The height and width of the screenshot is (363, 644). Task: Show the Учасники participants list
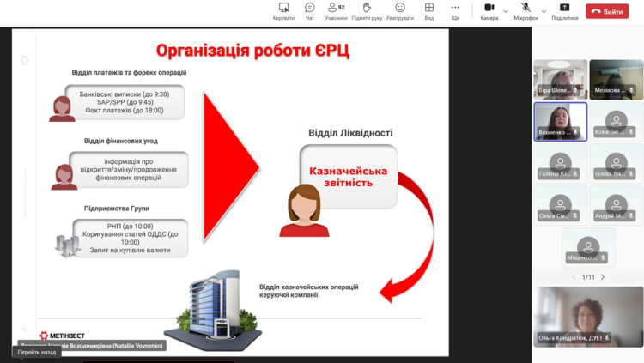tap(336, 10)
